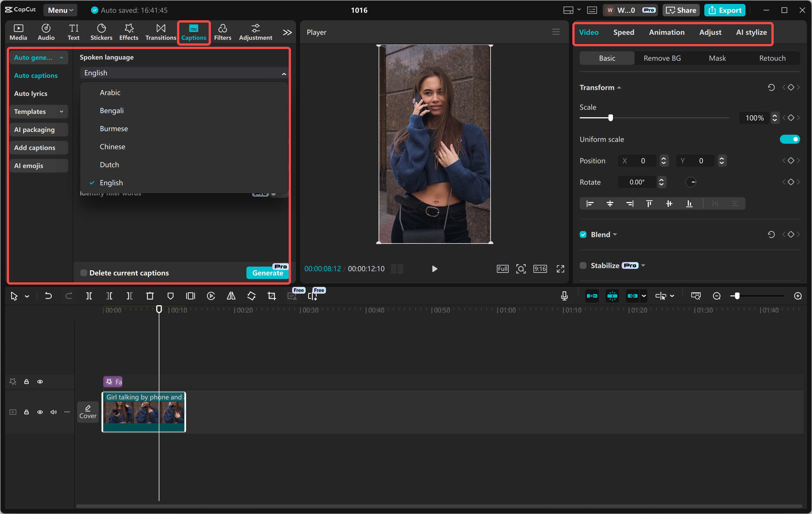The width and height of the screenshot is (812, 514).
Task: Open the Transitions panel
Action: pos(160,32)
